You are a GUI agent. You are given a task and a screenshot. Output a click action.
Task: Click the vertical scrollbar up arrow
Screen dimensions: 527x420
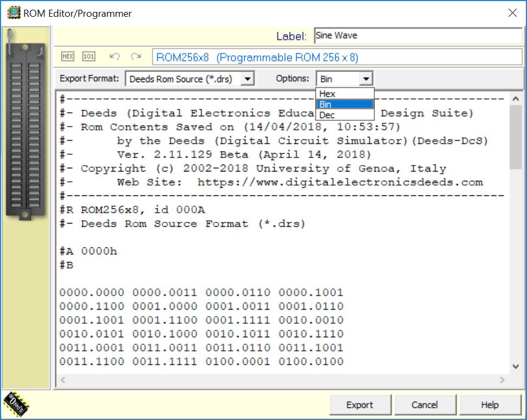pos(516,99)
